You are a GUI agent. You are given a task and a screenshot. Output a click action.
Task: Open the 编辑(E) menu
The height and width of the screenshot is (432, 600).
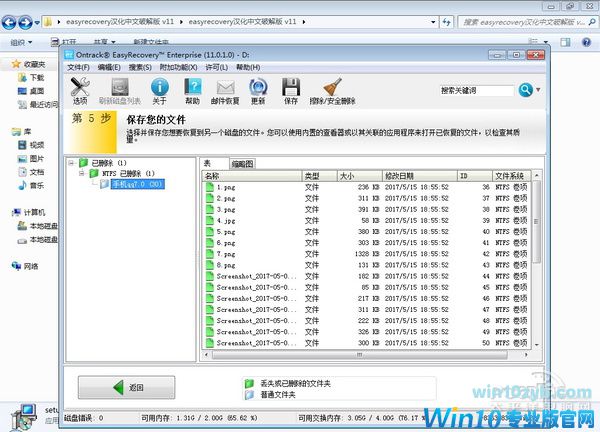109,67
